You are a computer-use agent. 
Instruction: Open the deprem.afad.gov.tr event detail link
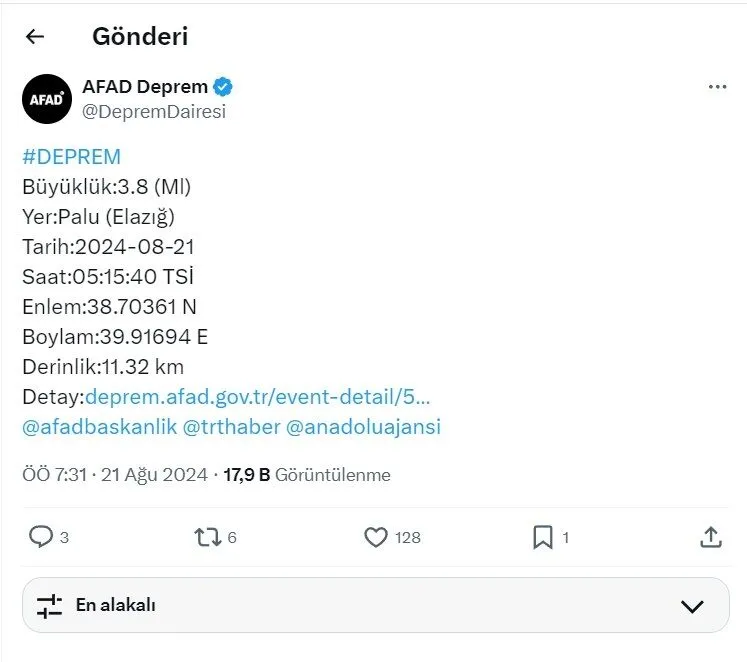click(x=257, y=397)
